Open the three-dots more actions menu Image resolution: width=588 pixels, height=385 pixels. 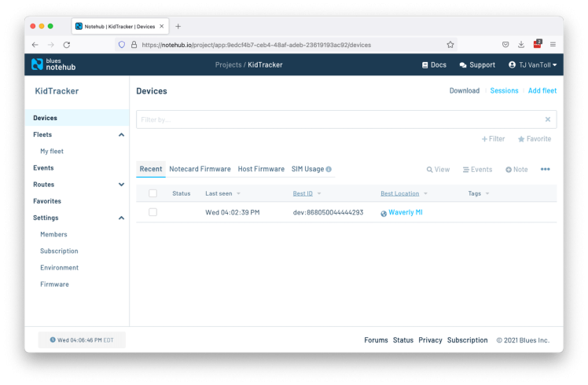(546, 169)
